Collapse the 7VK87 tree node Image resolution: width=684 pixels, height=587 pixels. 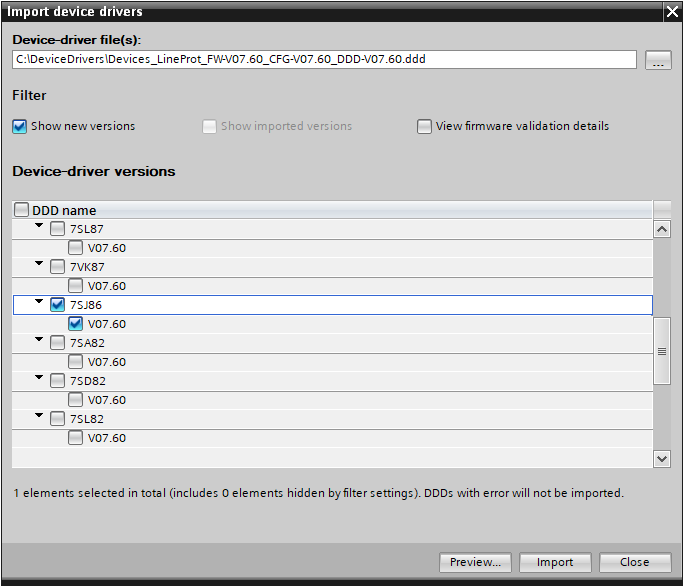(39, 263)
